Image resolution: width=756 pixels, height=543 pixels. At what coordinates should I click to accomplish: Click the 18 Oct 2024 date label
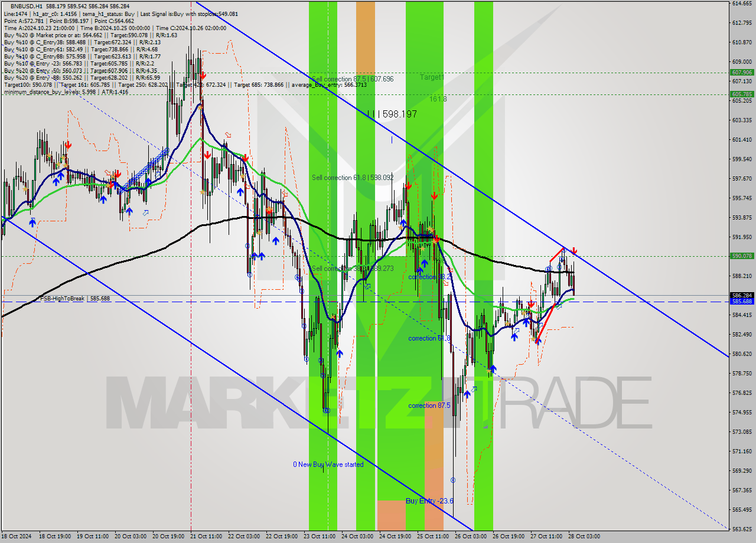[15, 537]
